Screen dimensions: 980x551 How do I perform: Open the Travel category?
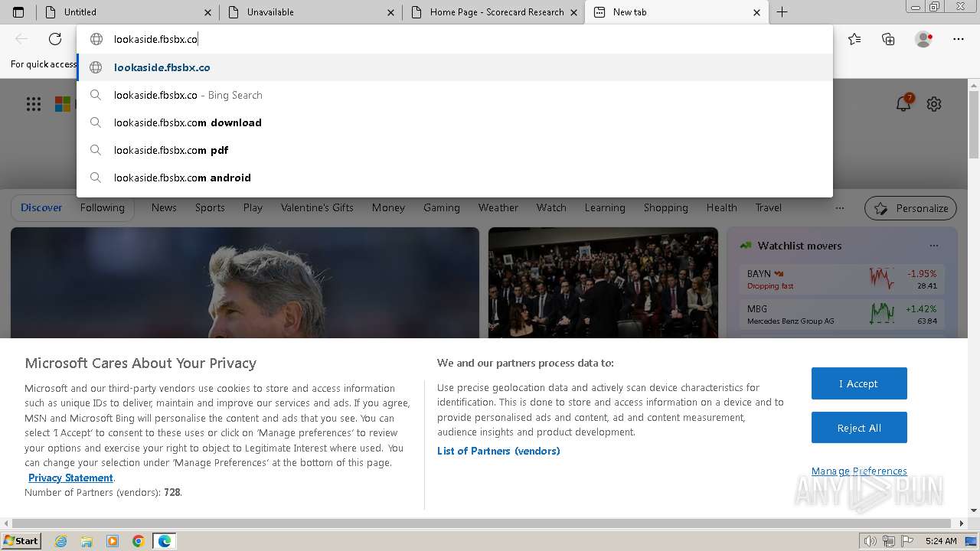pos(769,207)
